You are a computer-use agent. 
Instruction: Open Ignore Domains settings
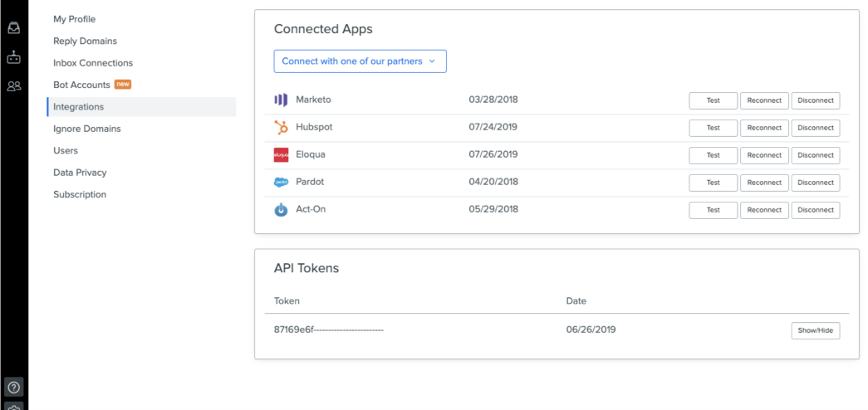coord(87,129)
